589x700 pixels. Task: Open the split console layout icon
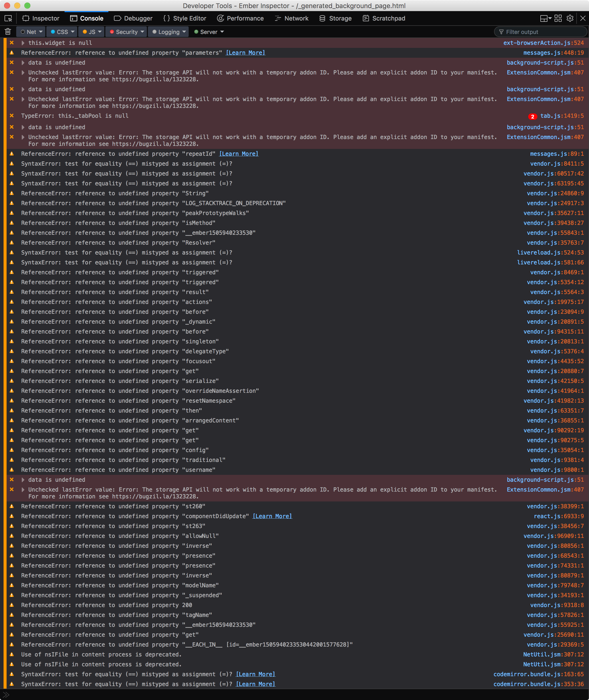[546, 18]
